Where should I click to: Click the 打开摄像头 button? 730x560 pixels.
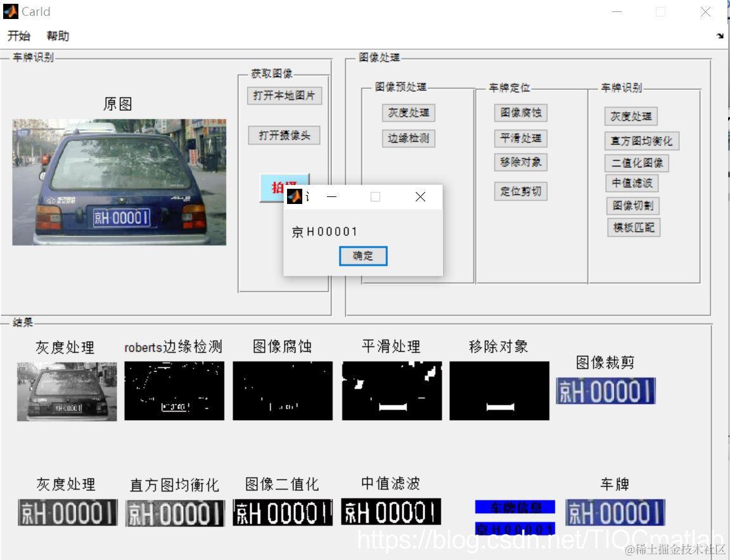(284, 136)
